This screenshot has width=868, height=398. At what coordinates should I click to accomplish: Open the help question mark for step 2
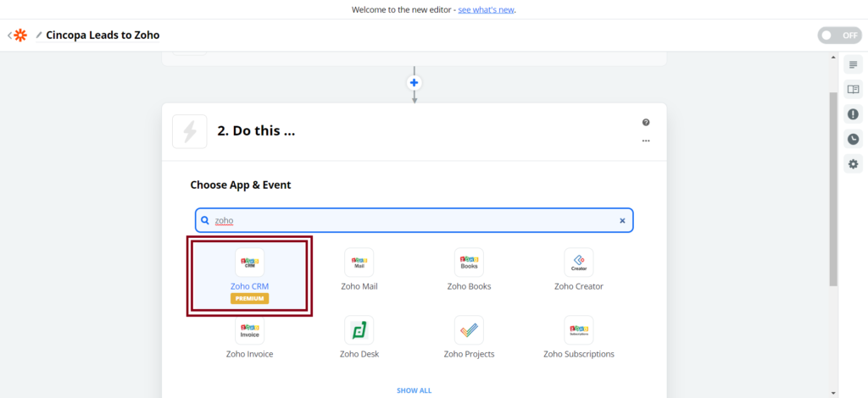tap(646, 123)
